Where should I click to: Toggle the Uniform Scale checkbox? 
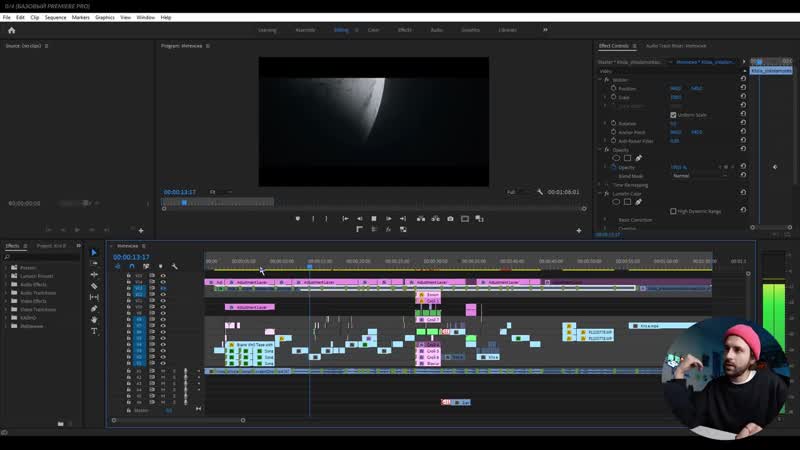pyautogui.click(x=673, y=115)
